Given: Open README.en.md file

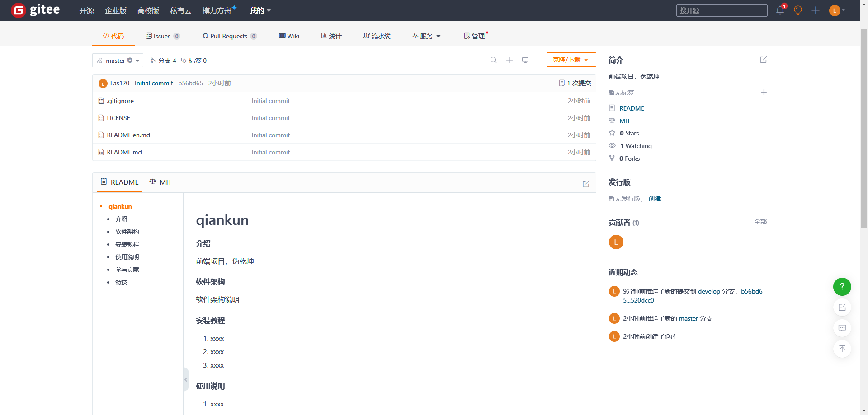Looking at the screenshot, I should pos(128,135).
